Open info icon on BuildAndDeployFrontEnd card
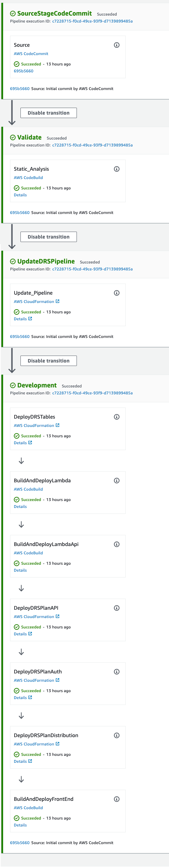Screen dimensions: 169x868 [117, 799]
